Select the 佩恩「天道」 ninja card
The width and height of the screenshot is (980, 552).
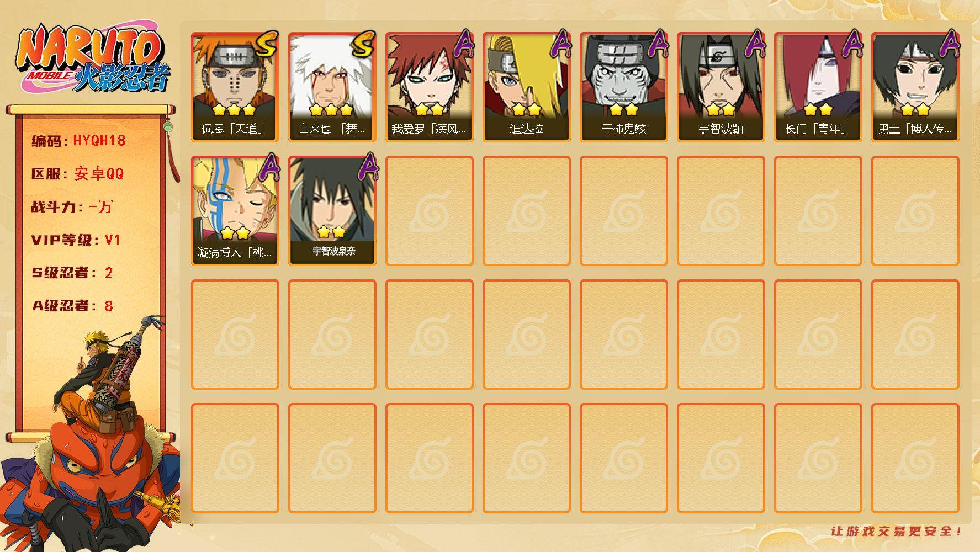click(x=235, y=87)
